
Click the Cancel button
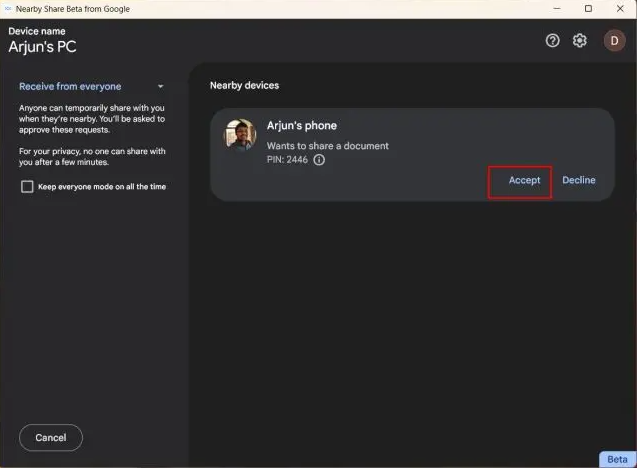pos(51,437)
